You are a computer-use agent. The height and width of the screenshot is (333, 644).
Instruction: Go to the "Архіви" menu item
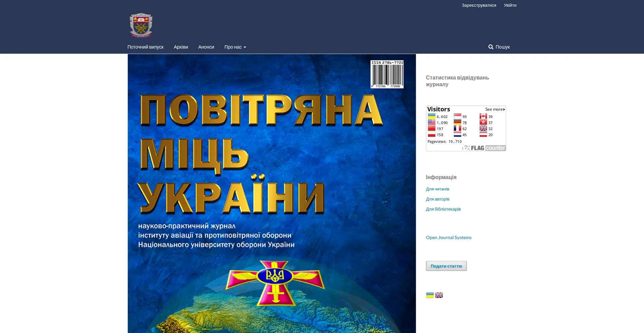181,47
